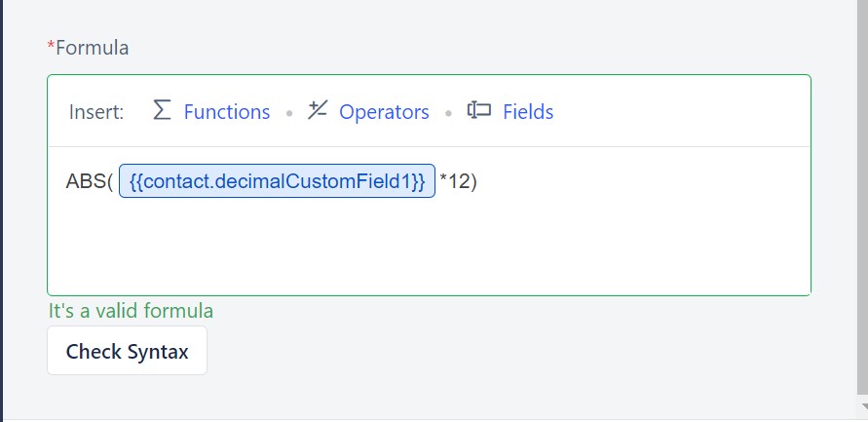Click the Insert: label in the toolbar
The height and width of the screenshot is (422, 868).
(x=96, y=112)
